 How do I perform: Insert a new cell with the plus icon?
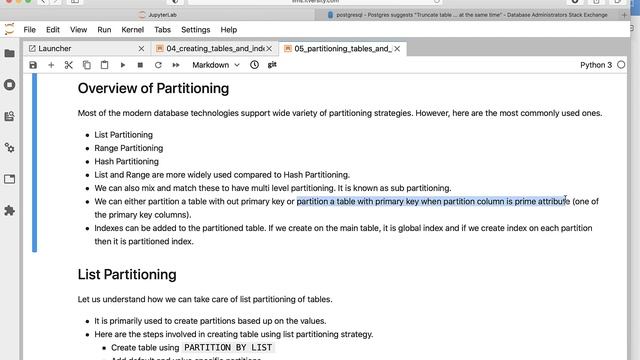click(x=51, y=65)
